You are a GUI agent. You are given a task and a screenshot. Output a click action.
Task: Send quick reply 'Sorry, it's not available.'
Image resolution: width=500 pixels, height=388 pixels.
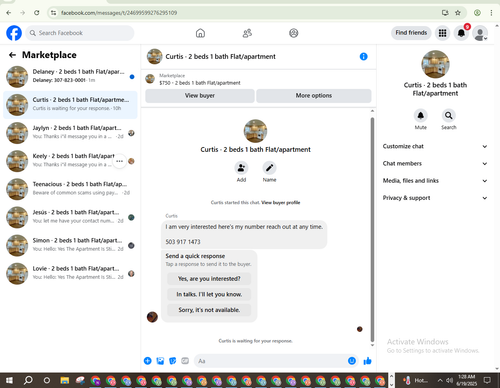pyautogui.click(x=209, y=310)
